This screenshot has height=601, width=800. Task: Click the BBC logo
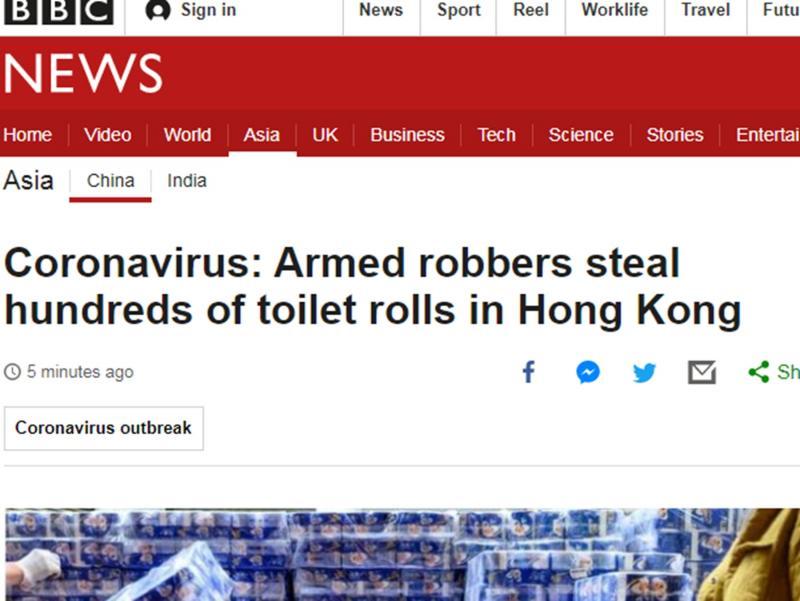58,11
